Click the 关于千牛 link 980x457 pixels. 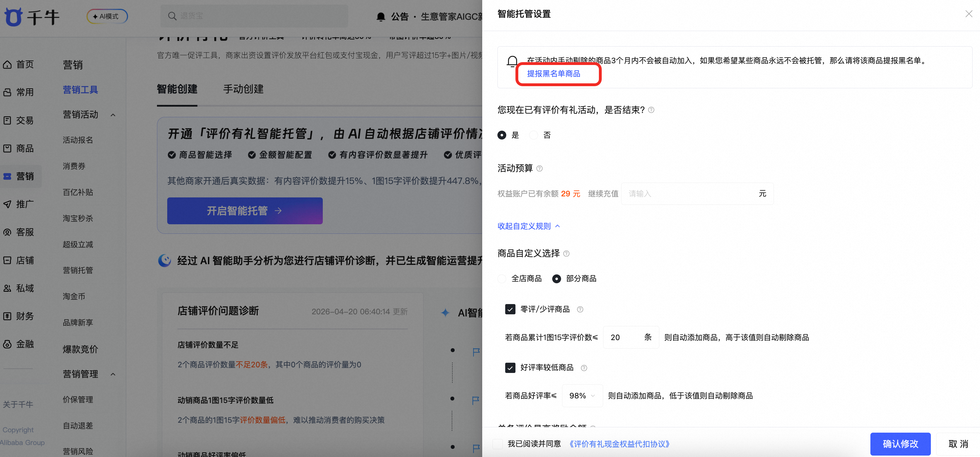point(18,405)
